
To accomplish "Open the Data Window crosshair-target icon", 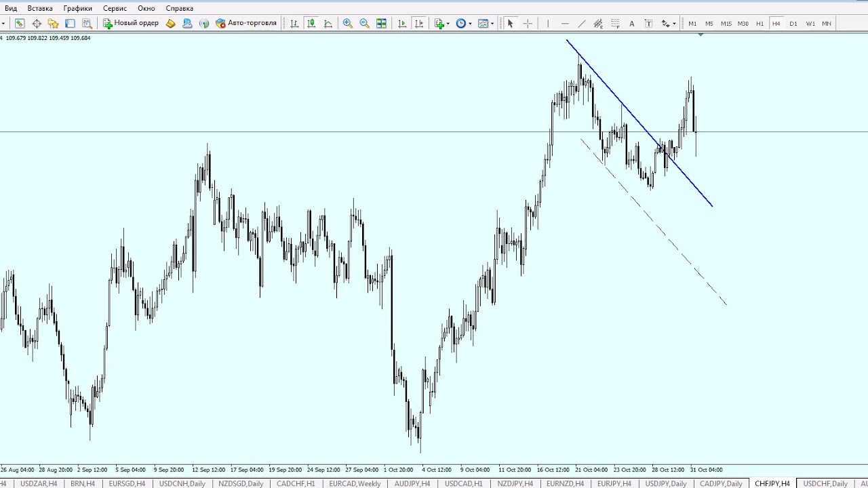I will coord(37,23).
